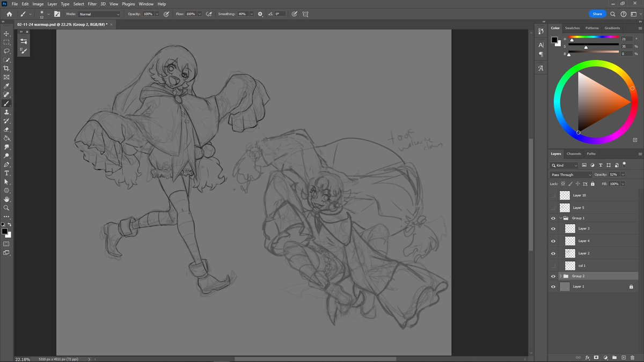Open layer filter Kind dropdown

564,165
